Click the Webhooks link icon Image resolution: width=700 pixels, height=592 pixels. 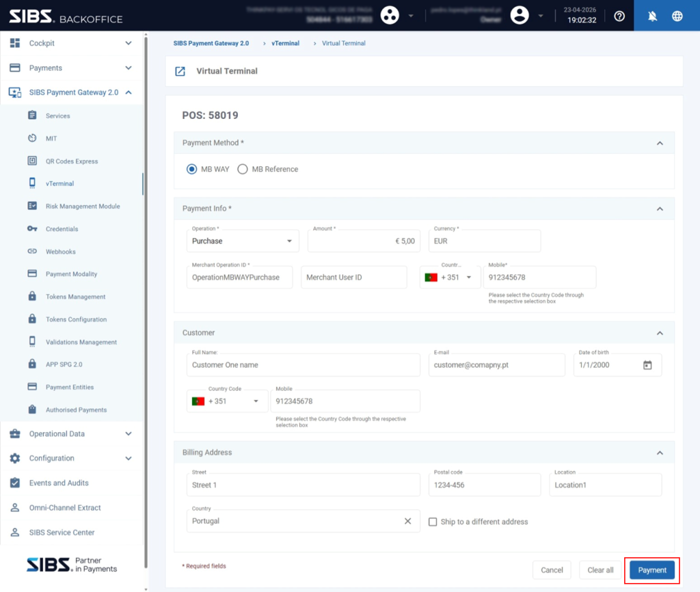coord(32,252)
